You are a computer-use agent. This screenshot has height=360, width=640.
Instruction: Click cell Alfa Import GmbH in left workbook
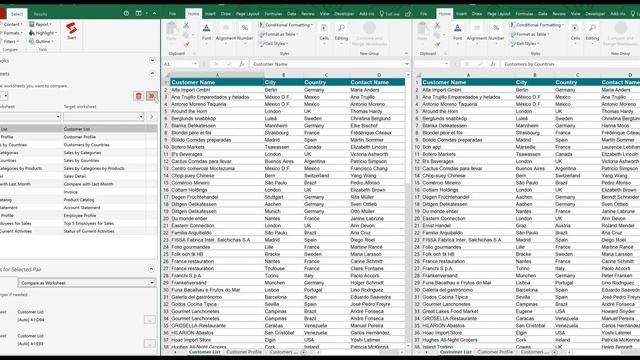point(217,90)
